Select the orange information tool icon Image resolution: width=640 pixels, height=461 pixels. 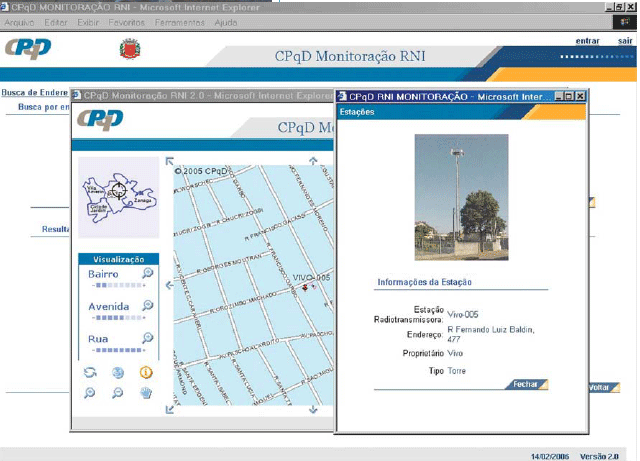point(146,372)
